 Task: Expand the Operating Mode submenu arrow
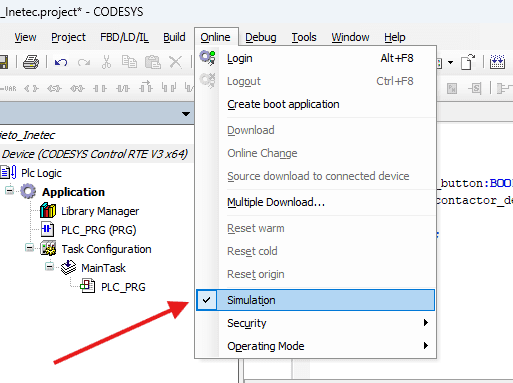pos(426,346)
